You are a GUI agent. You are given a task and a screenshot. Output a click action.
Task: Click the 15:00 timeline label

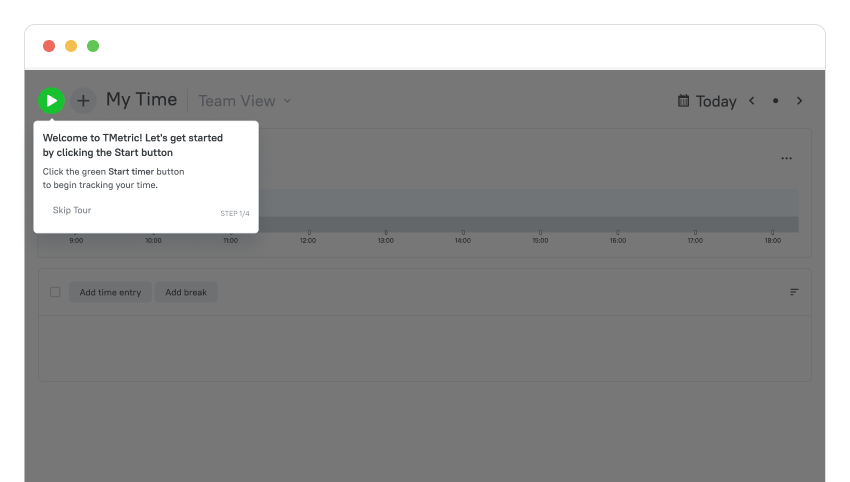(x=540, y=241)
